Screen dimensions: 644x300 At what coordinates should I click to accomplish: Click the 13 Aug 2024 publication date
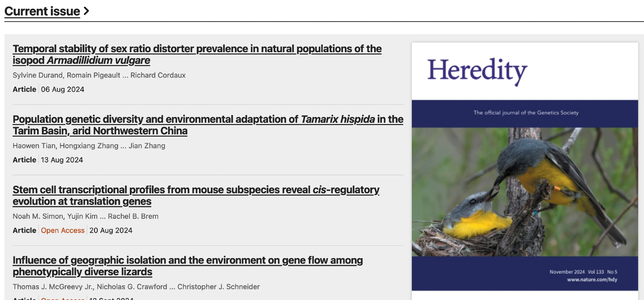pyautogui.click(x=62, y=160)
